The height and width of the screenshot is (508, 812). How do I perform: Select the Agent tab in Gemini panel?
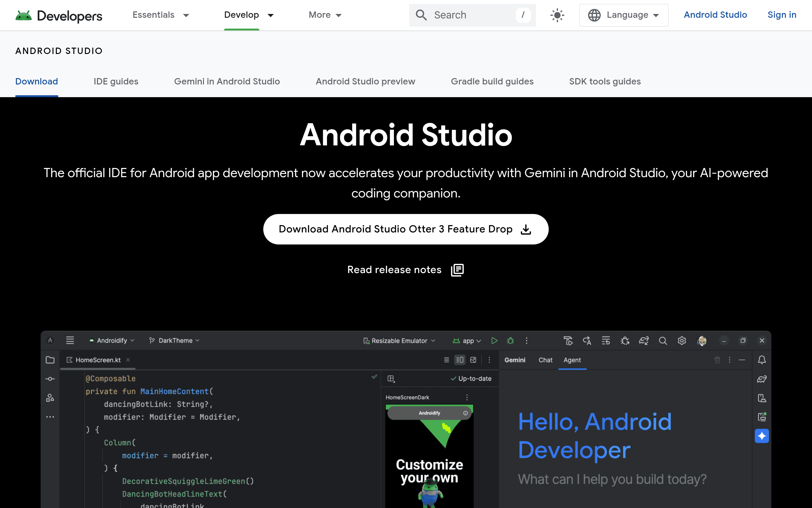click(572, 360)
